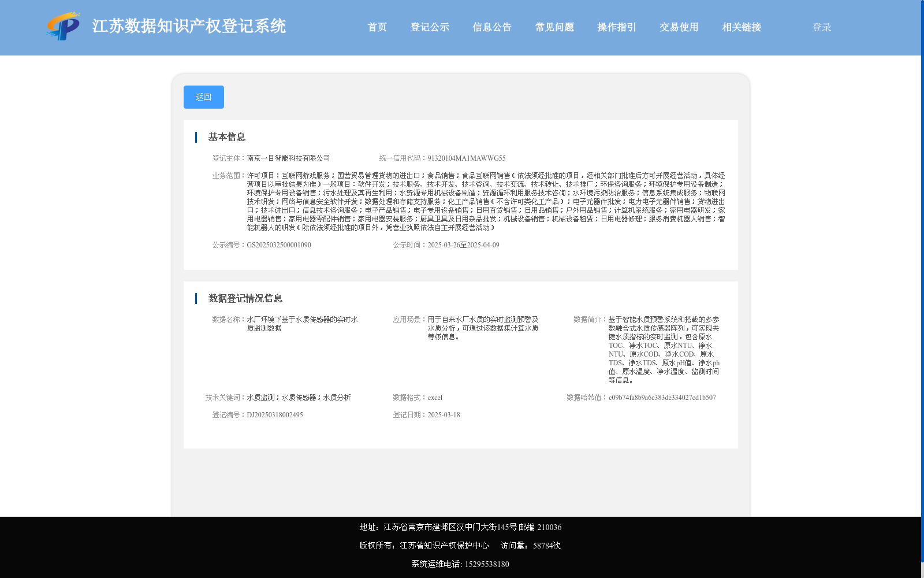Open the 登记公示 menu item
The height and width of the screenshot is (578, 924).
[430, 27]
